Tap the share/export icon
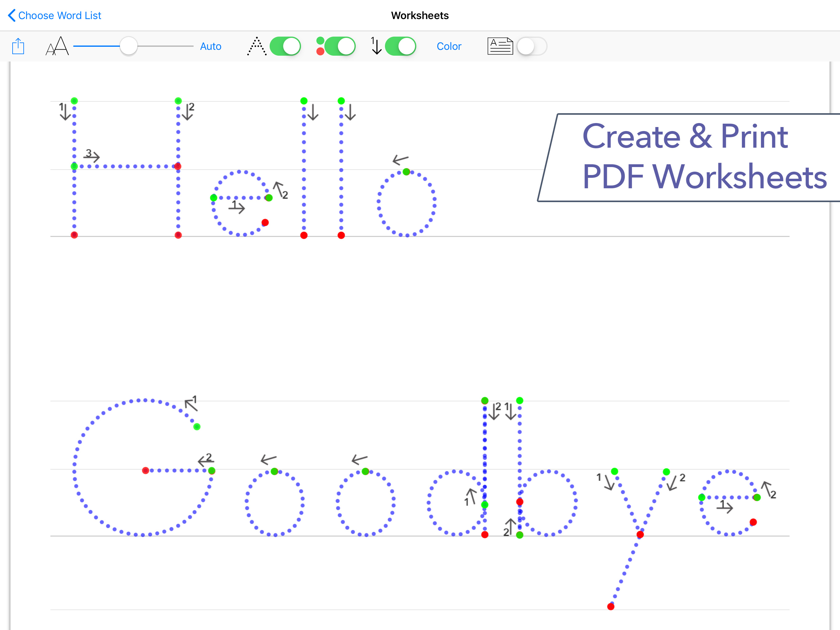Screen dimensions: 840x630 pyautogui.click(x=18, y=46)
